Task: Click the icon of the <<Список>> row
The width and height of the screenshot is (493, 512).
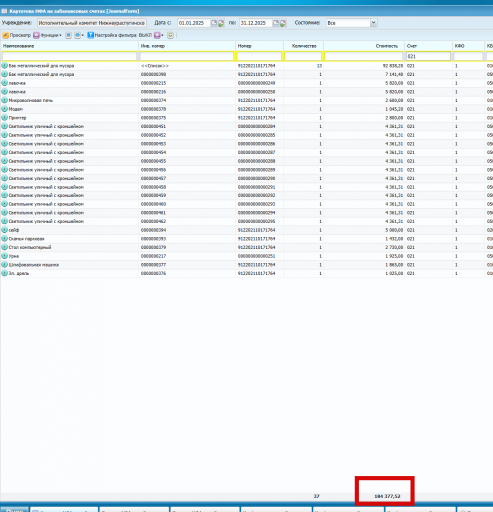Action: pyautogui.click(x=5, y=65)
